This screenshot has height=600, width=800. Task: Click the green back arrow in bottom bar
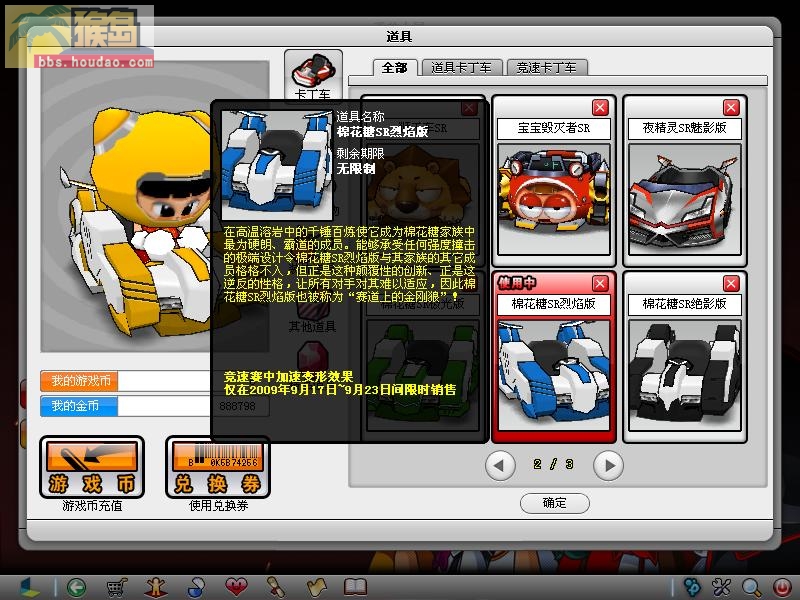pos(77,588)
